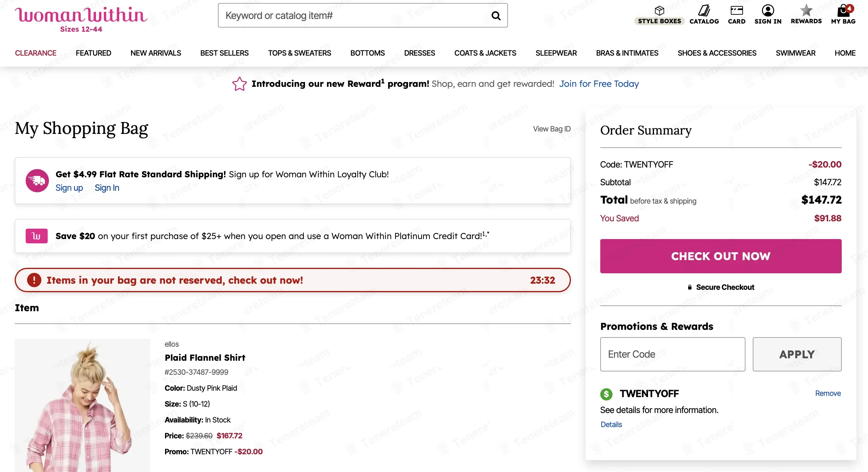Click the Plaid Flannel Shirt product image
Viewport: 868px width, 472px height.
82,405
